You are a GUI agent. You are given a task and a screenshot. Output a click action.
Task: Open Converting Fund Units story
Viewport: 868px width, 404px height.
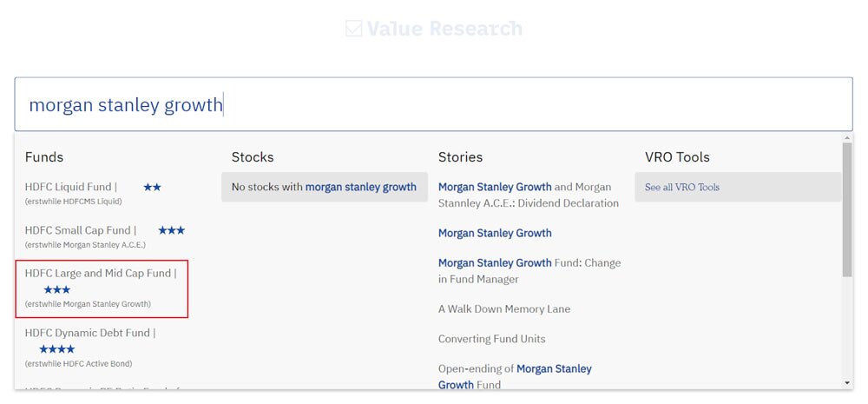pos(491,339)
